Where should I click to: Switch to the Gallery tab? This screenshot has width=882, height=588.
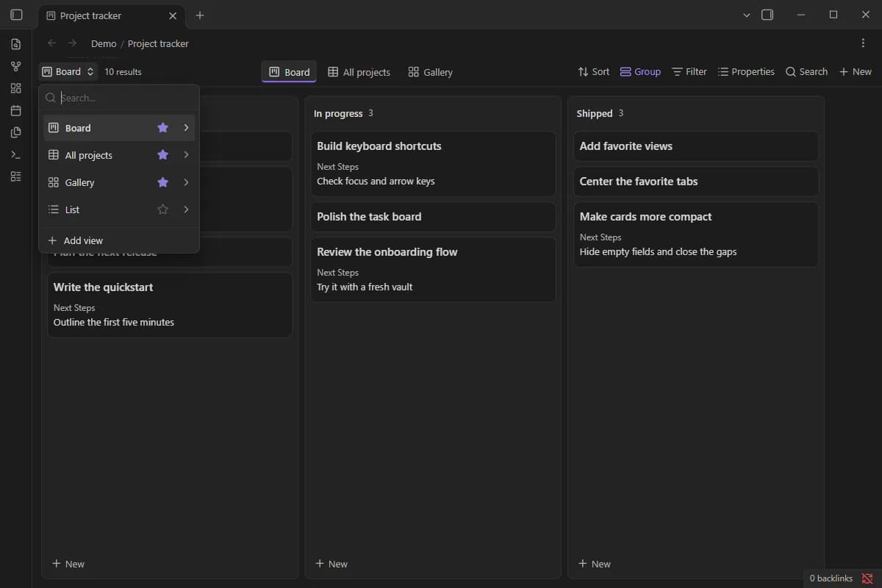[431, 72]
